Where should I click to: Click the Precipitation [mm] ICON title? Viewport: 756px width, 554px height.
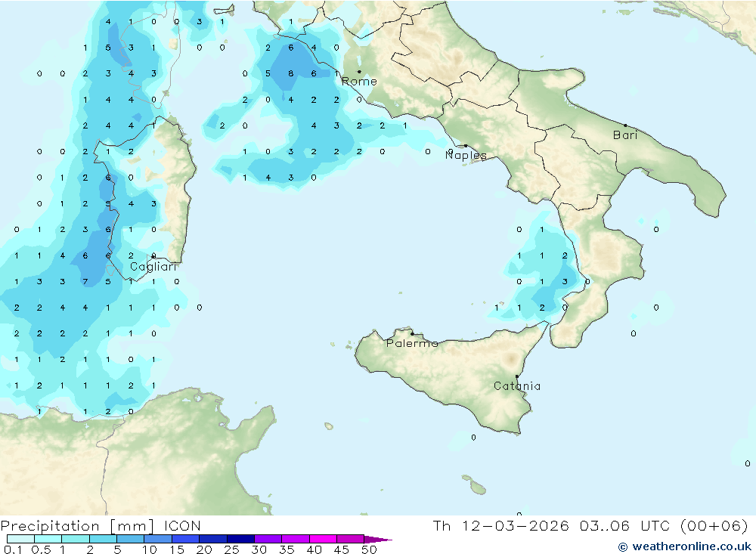pos(101,525)
